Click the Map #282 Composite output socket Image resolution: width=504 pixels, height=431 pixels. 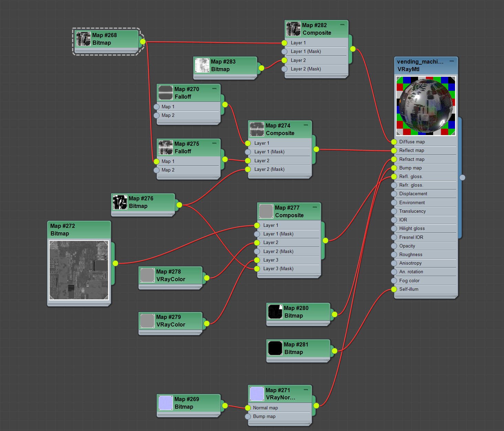(353, 49)
